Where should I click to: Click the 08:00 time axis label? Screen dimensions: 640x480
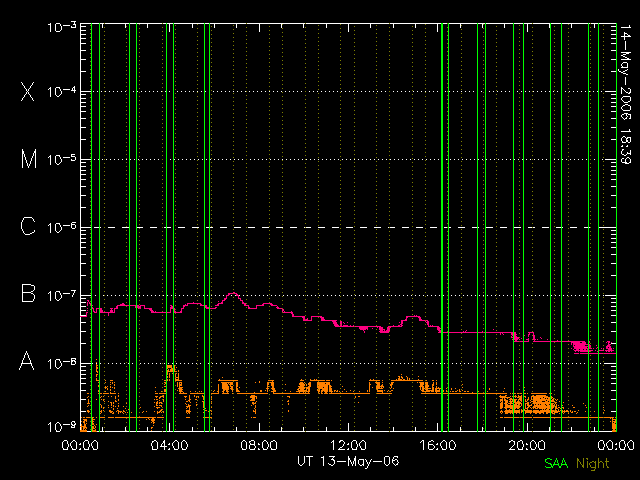point(259,445)
